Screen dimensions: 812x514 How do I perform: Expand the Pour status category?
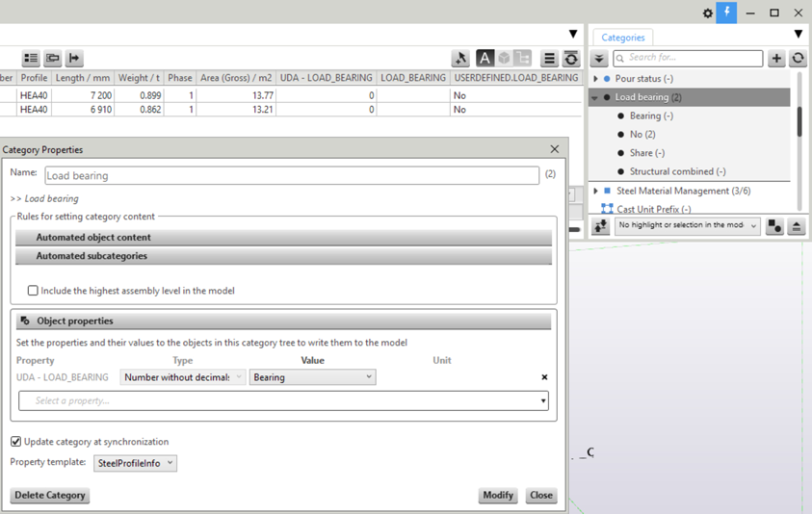tap(595, 79)
